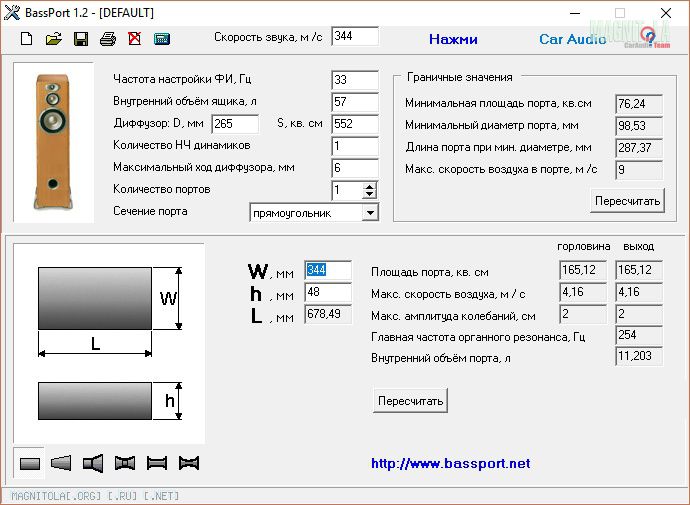Click the BassPort application title icon
The height and width of the screenshot is (505, 690).
(11, 12)
